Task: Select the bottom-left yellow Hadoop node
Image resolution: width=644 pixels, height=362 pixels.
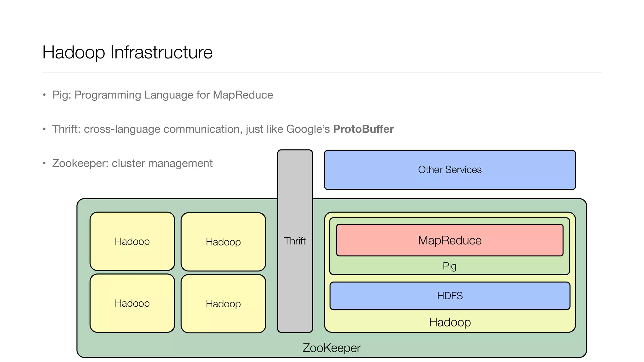Action: pyautogui.click(x=132, y=303)
